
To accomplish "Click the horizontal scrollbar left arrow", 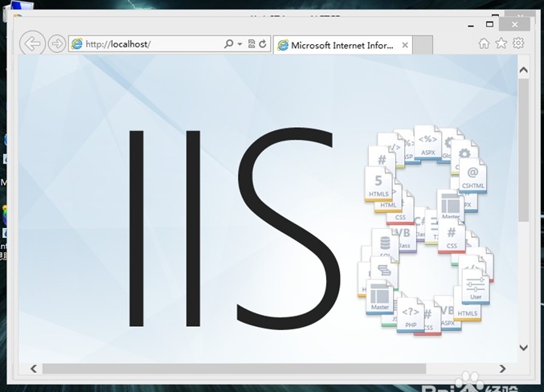I will (x=34, y=369).
